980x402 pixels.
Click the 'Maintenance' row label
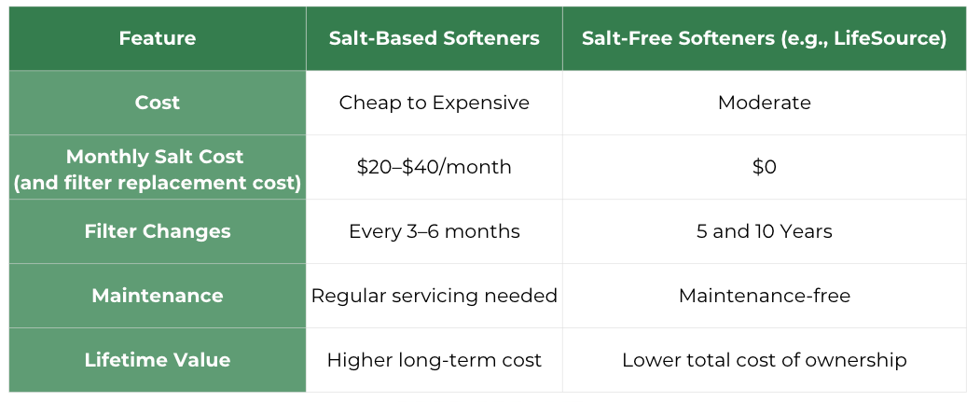pyautogui.click(x=158, y=296)
